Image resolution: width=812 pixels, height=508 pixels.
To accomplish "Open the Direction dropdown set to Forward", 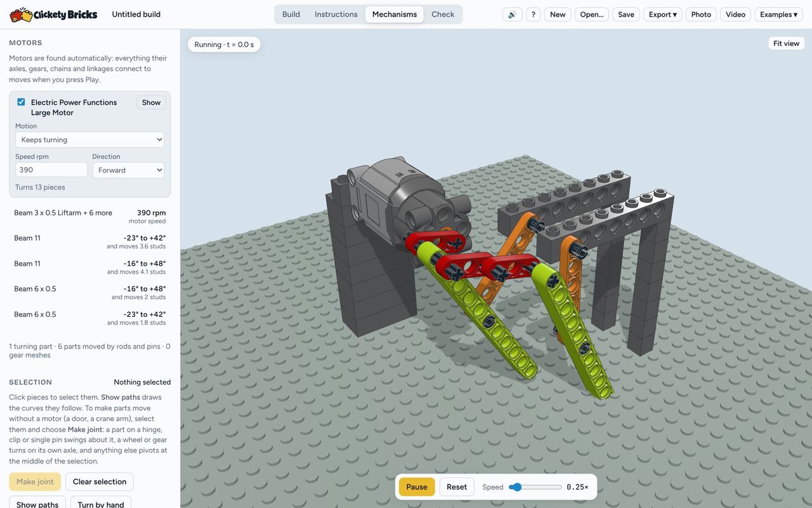I will 128,170.
